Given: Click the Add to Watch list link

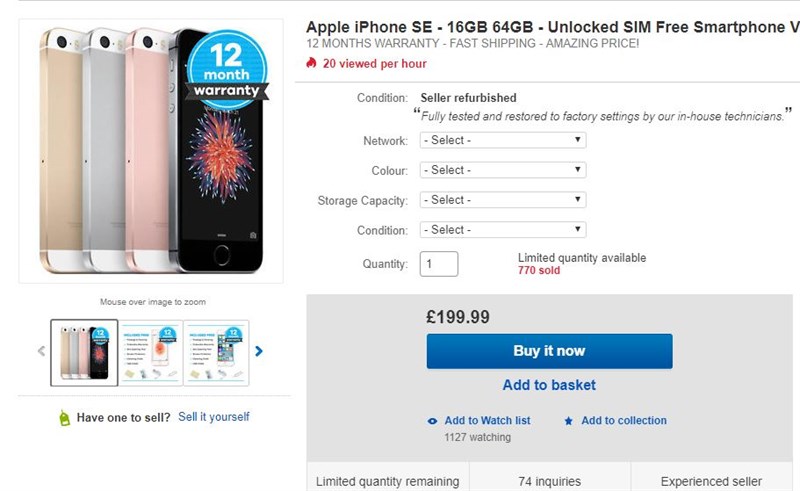Looking at the screenshot, I should 487,421.
